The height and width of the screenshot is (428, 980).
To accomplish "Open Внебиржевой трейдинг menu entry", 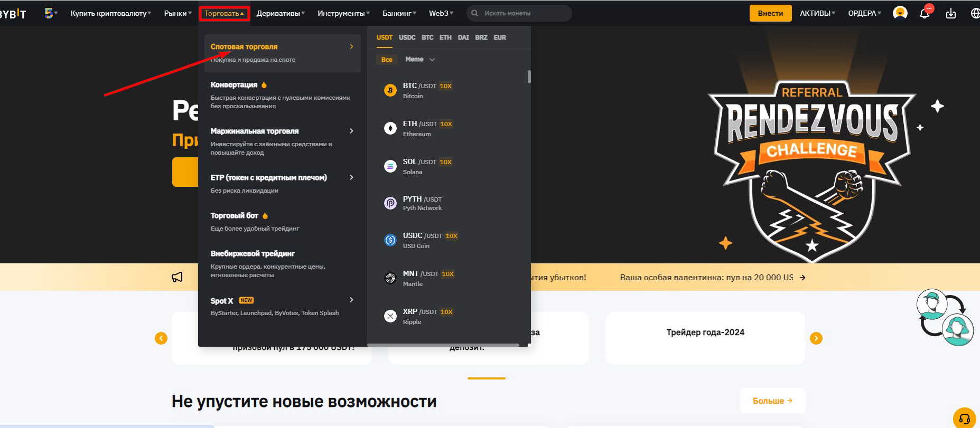I will (283, 264).
